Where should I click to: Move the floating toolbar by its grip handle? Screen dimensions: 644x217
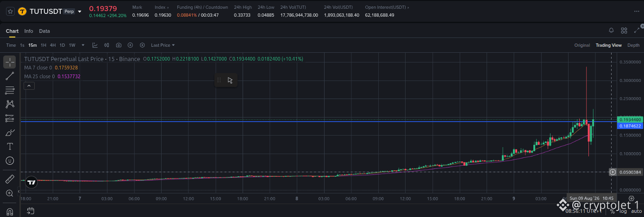(219, 80)
